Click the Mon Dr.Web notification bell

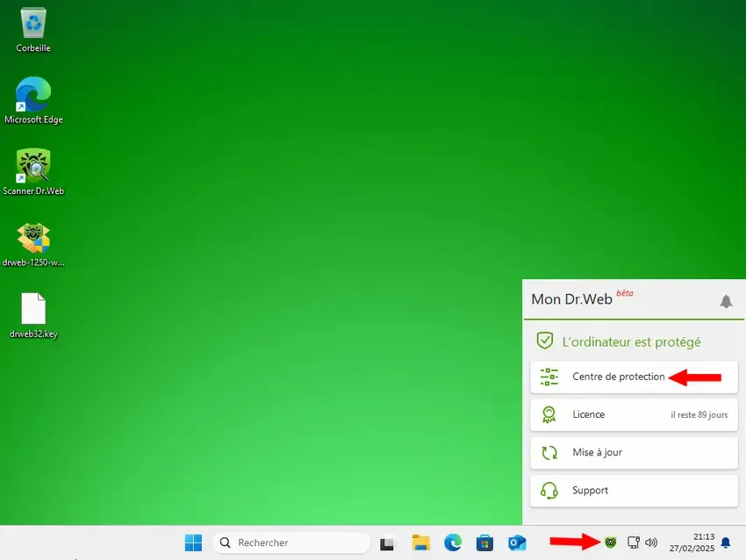[x=726, y=301]
